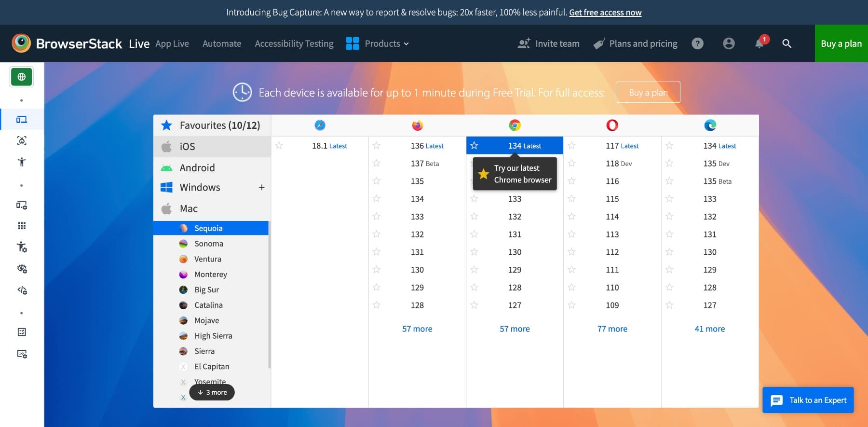Open the bug capture sidebar icon
This screenshot has height=427, width=868.
click(x=22, y=140)
